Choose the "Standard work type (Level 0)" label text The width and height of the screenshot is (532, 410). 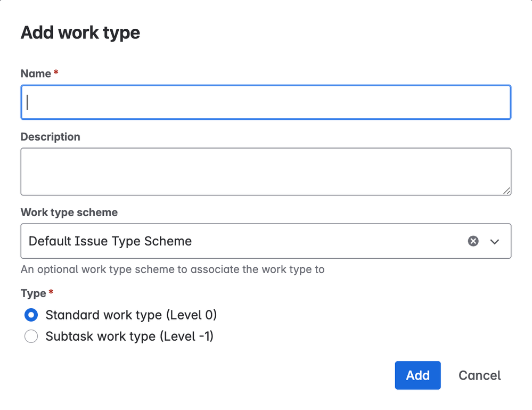pyautogui.click(x=131, y=315)
